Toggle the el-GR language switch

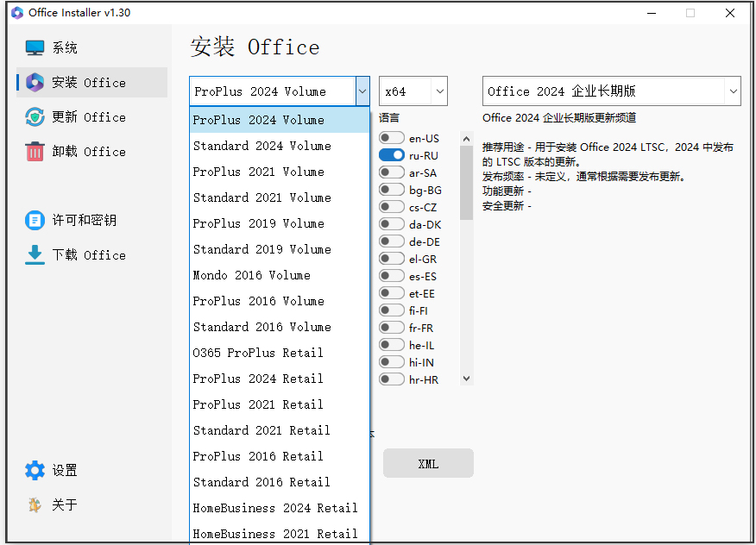coord(392,259)
